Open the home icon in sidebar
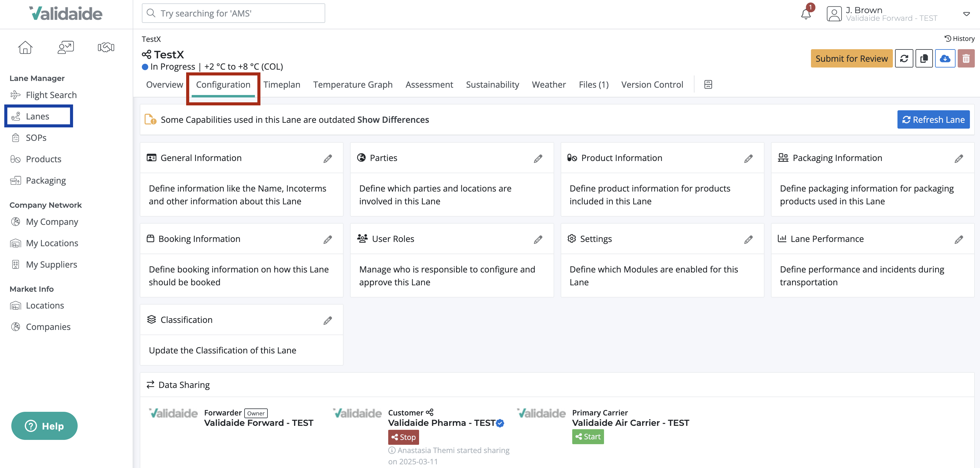 click(25, 47)
